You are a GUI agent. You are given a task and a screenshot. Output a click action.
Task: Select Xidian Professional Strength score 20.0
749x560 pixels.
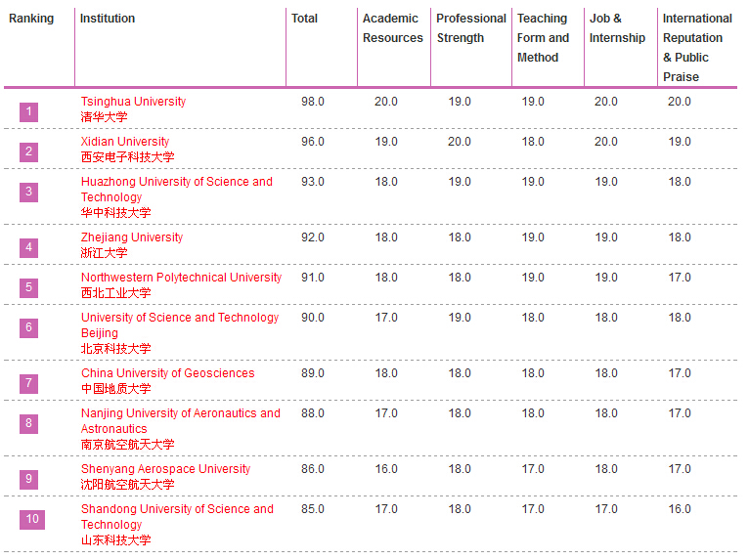click(x=460, y=142)
